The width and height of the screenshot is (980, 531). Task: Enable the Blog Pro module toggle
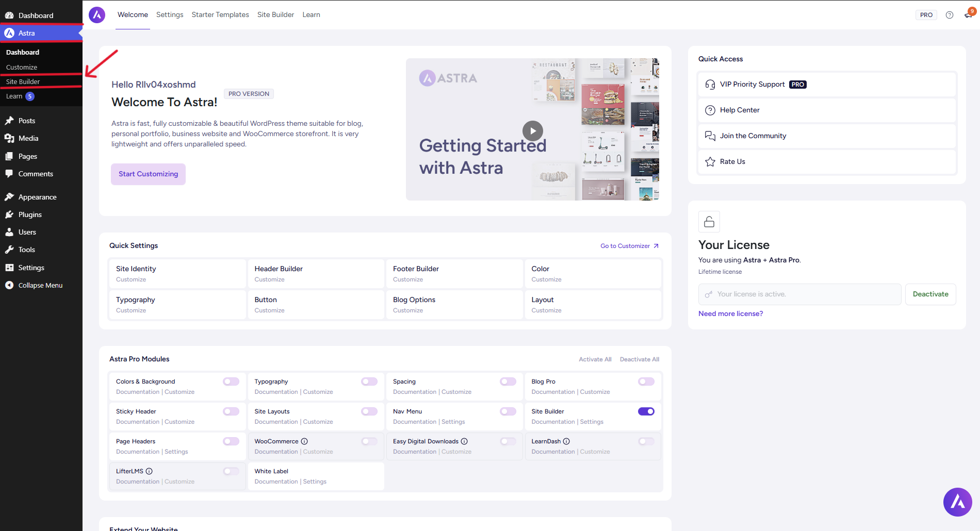646,381
